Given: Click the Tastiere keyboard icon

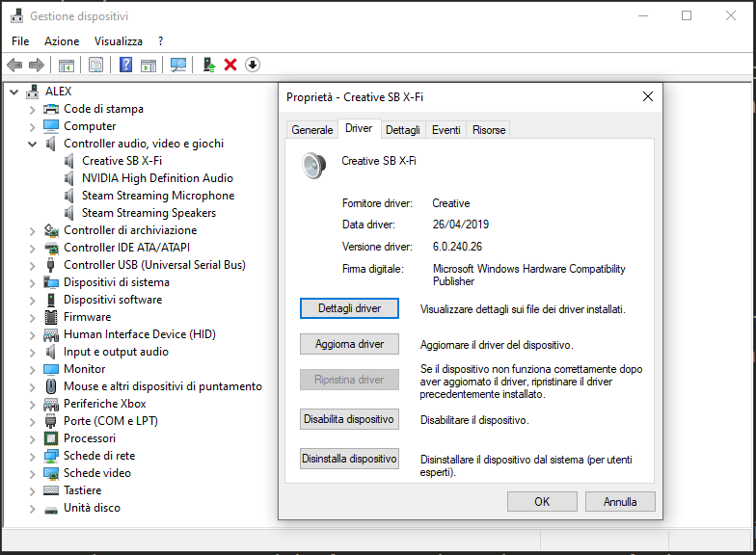Looking at the screenshot, I should click(51, 490).
